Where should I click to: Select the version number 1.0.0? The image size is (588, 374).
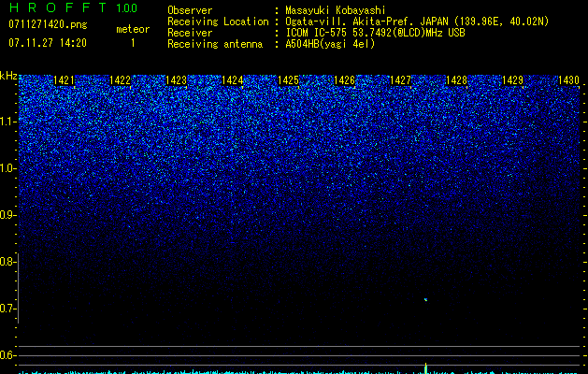(x=127, y=7)
